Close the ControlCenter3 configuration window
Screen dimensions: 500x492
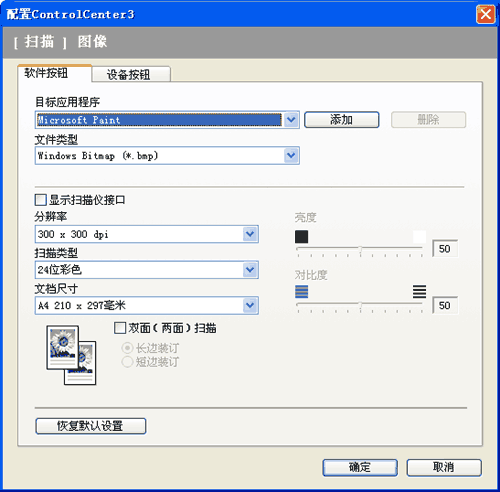pos(485,14)
